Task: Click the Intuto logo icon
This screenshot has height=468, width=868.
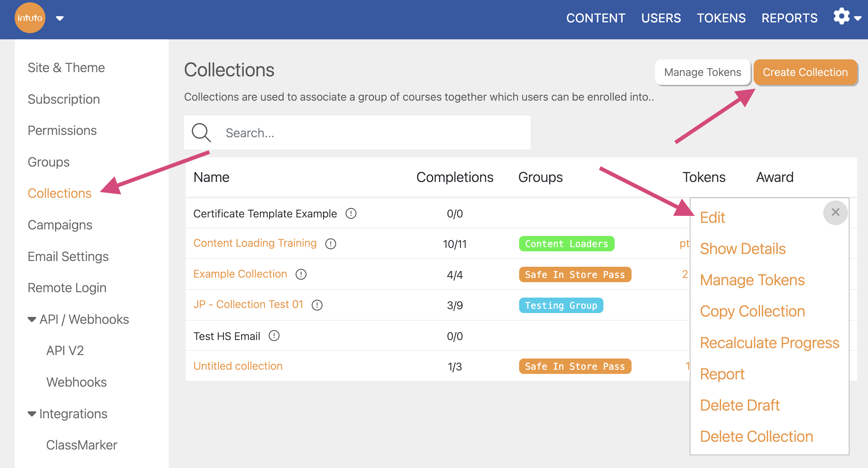Action: coord(30,18)
